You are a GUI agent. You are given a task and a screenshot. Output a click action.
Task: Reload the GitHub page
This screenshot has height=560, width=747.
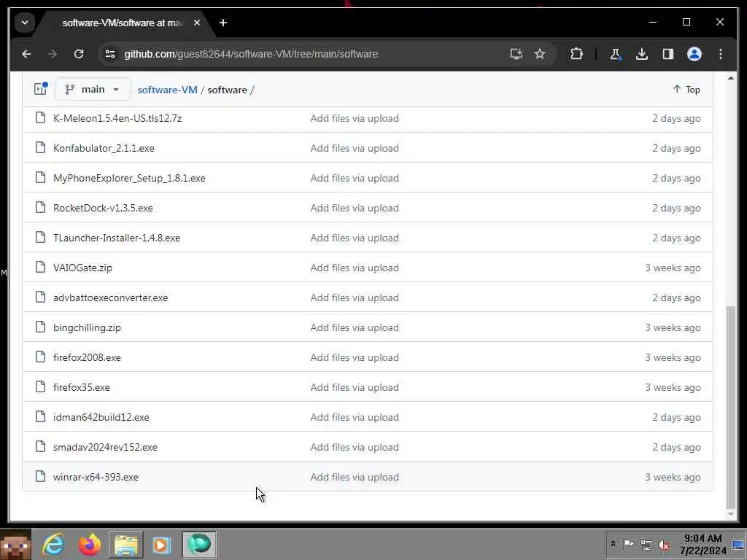tap(79, 54)
